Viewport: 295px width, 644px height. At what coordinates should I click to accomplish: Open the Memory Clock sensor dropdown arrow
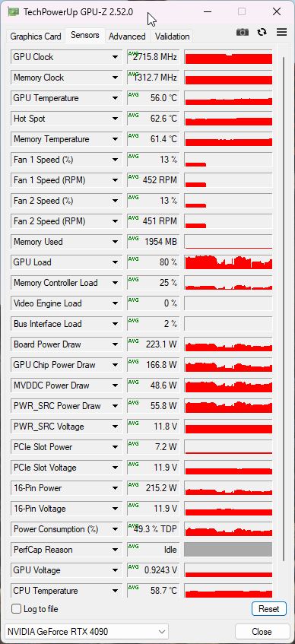[115, 78]
